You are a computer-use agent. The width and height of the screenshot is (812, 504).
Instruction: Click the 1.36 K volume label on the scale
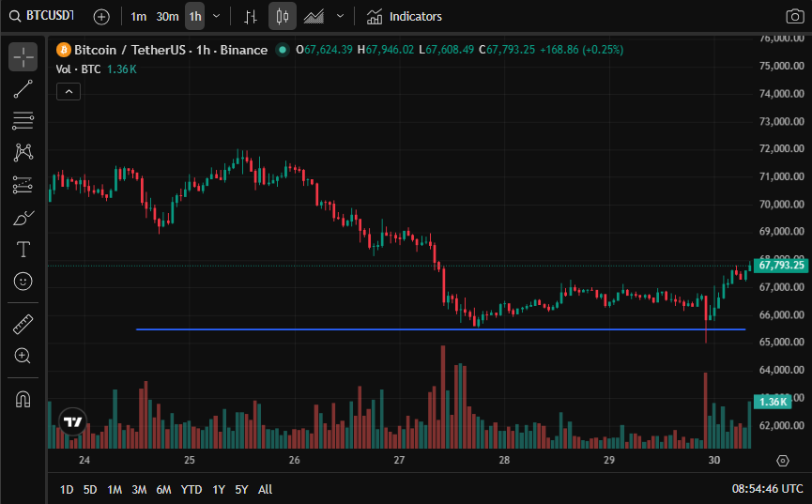773,402
